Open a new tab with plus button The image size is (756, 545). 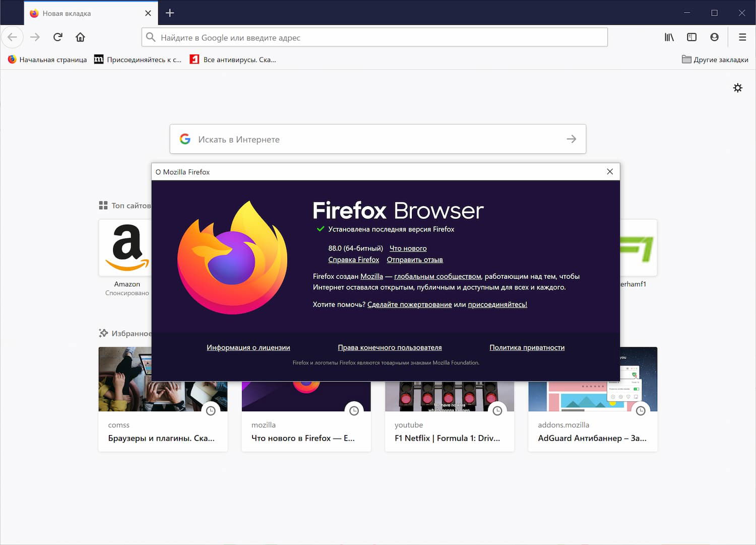(x=170, y=13)
